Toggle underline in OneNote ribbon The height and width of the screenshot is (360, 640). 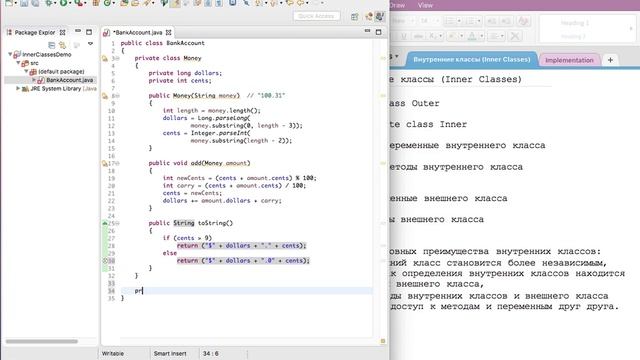(404, 36)
